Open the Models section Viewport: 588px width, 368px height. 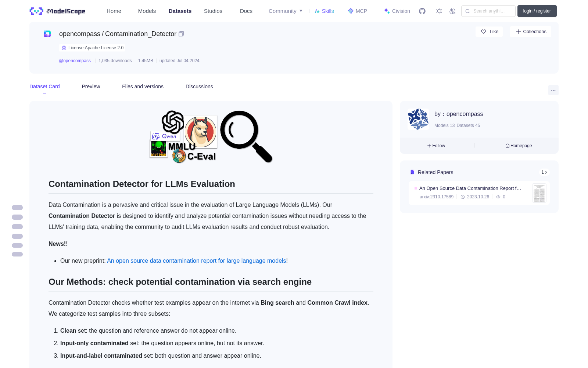point(147,11)
